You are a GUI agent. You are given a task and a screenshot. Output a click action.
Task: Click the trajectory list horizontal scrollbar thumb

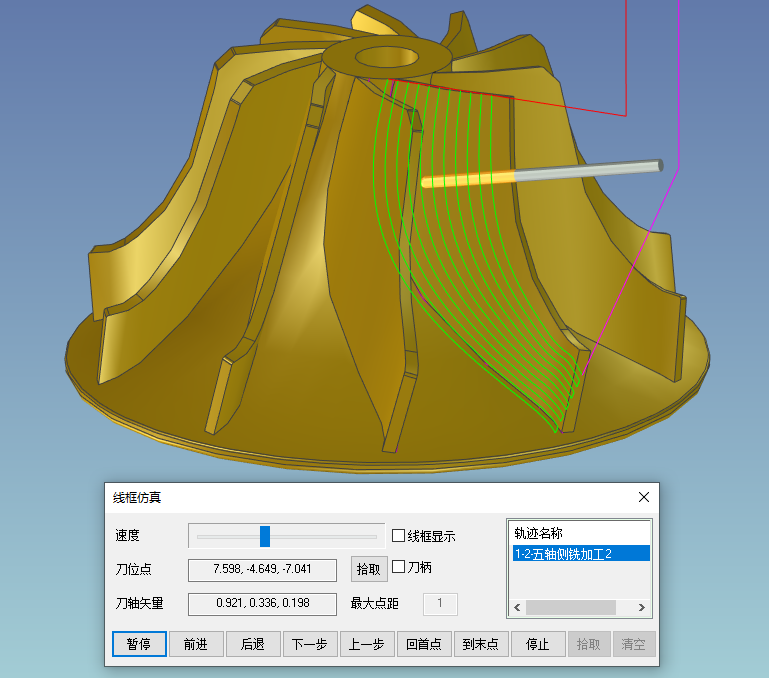(570, 607)
